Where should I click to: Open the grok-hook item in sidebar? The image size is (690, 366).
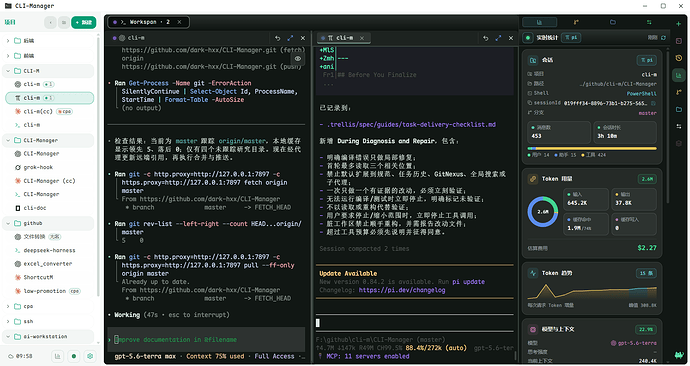pos(49,167)
